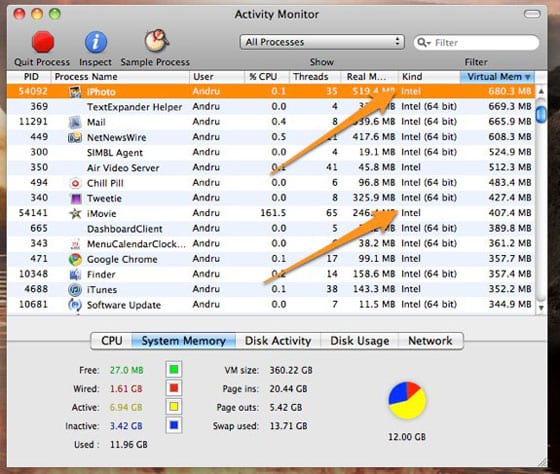
Task: Select the Software Update process name
Action: [124, 305]
